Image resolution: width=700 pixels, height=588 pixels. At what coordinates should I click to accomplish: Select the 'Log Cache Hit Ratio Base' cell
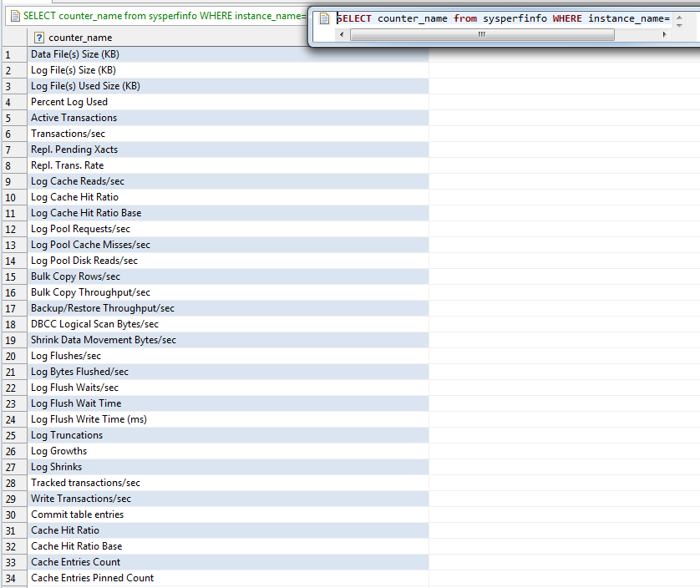[x=228, y=213]
